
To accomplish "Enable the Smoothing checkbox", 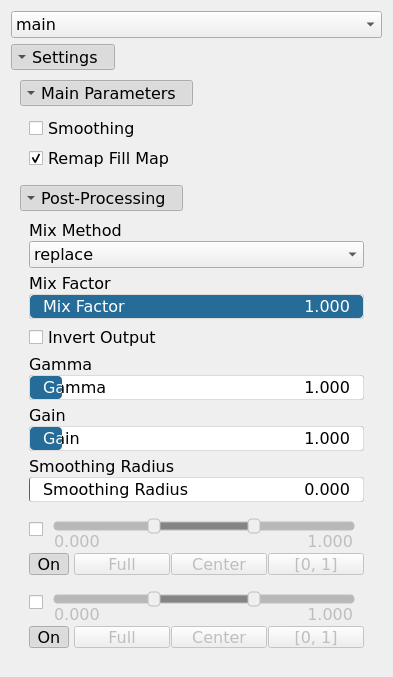I will (36, 128).
